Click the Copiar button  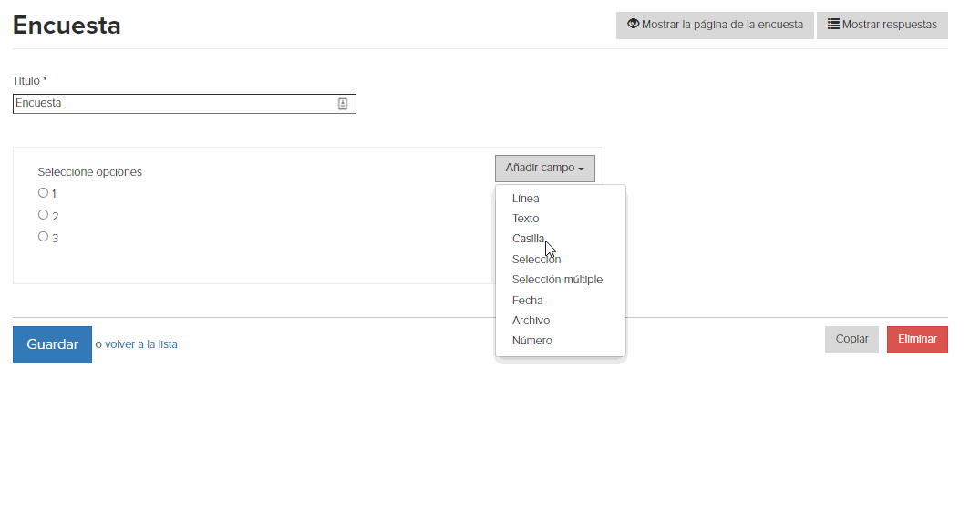(x=851, y=339)
